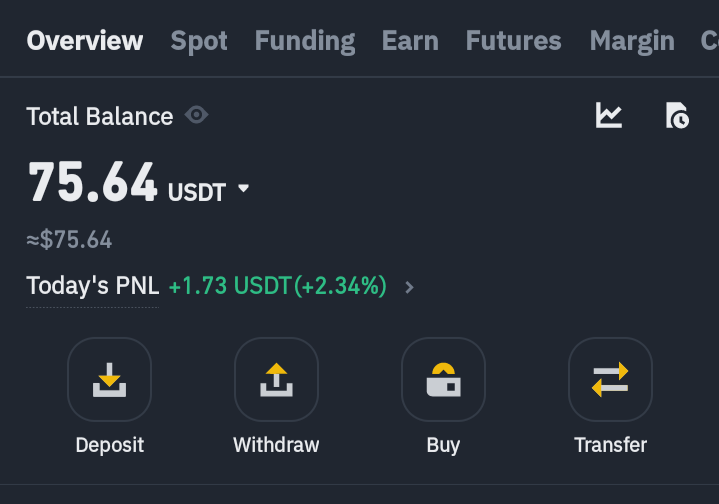Expand the USDT currency dropdown arrow

coord(243,188)
